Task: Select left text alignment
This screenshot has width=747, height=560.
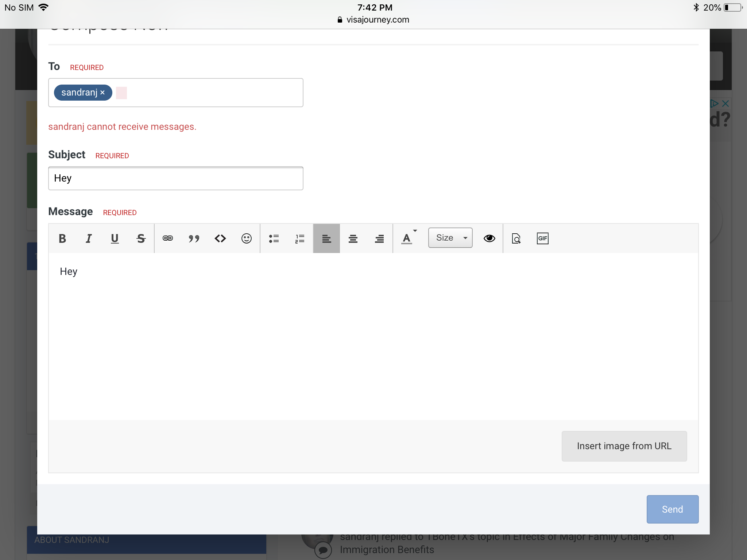Action: click(326, 238)
